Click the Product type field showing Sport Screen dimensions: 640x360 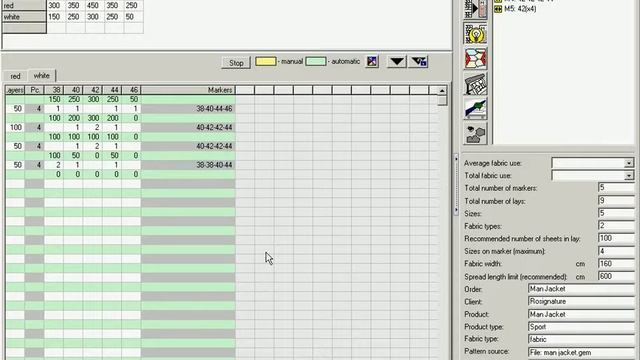coord(581,327)
